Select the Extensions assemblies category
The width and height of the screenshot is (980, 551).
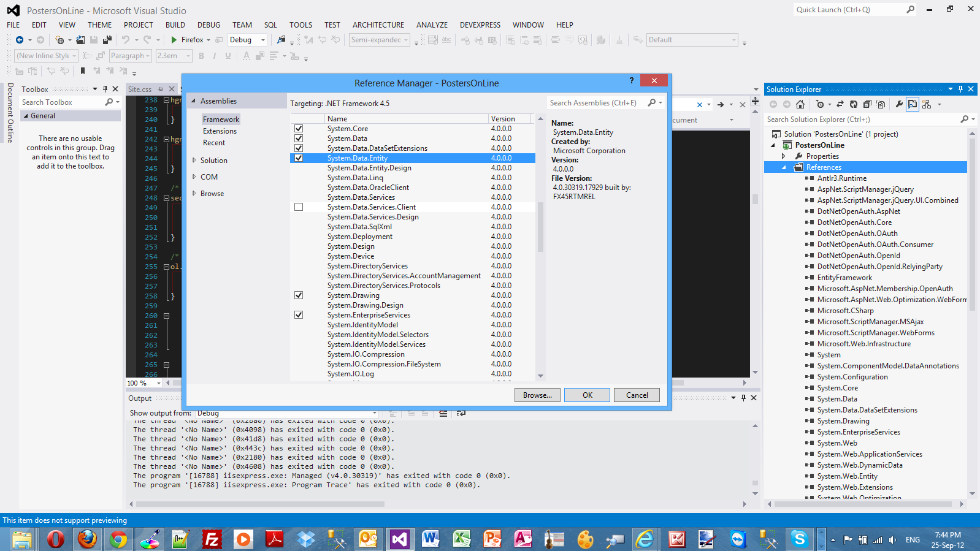(x=220, y=131)
